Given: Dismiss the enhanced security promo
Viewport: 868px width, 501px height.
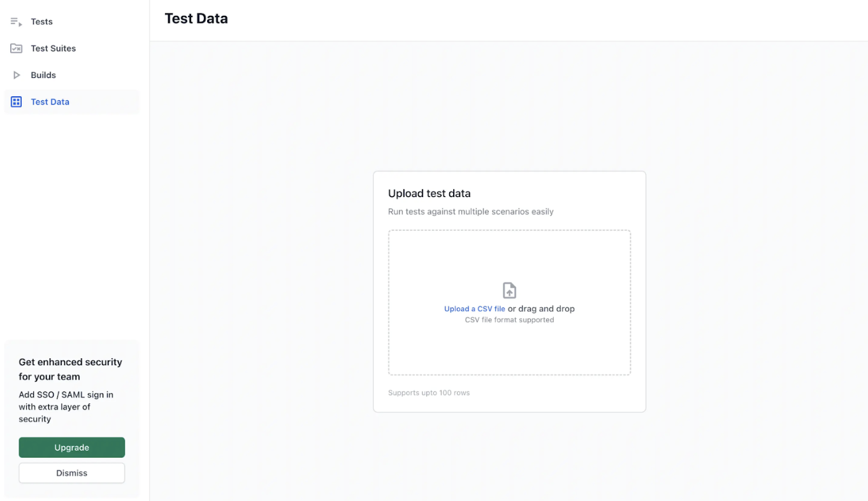Looking at the screenshot, I should [x=71, y=473].
